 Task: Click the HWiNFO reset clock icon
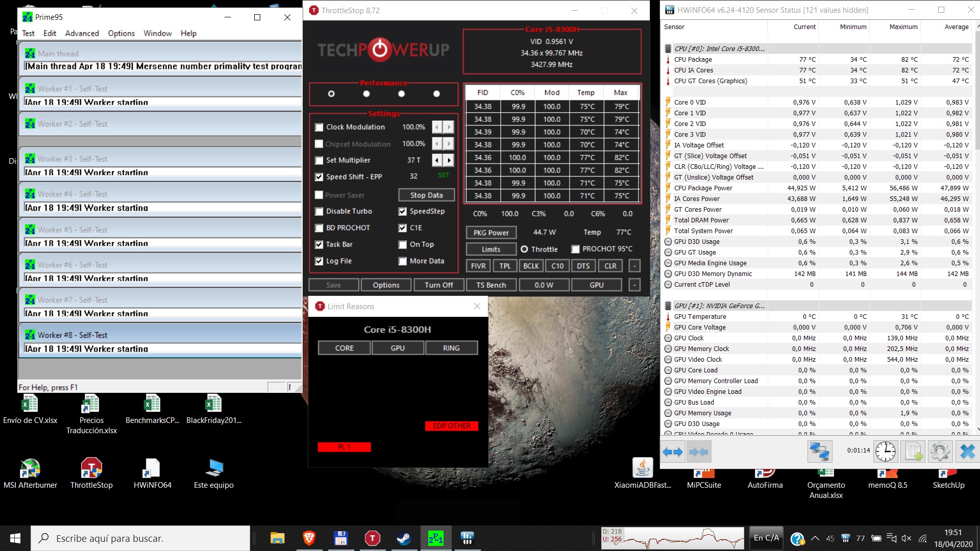point(885,452)
